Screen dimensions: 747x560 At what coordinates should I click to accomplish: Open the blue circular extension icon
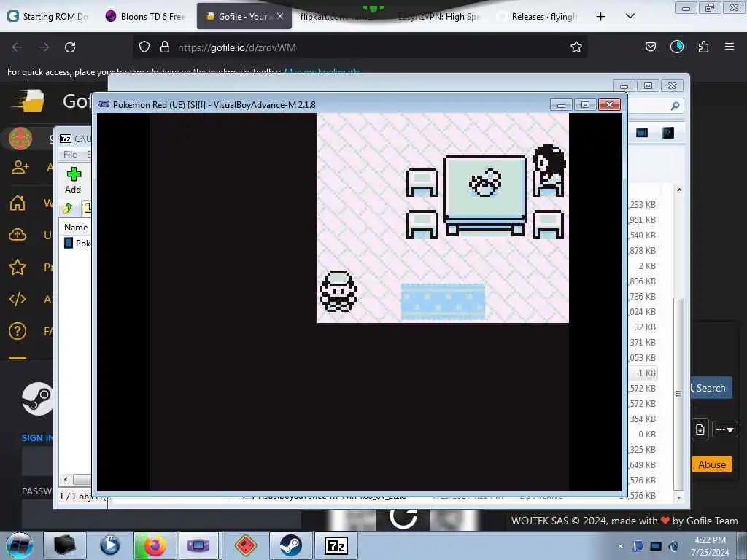point(676,47)
